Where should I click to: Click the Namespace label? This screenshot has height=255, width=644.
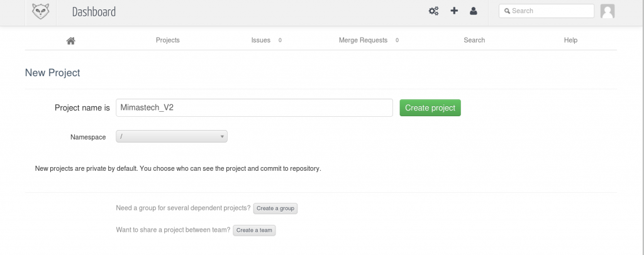pos(88,137)
